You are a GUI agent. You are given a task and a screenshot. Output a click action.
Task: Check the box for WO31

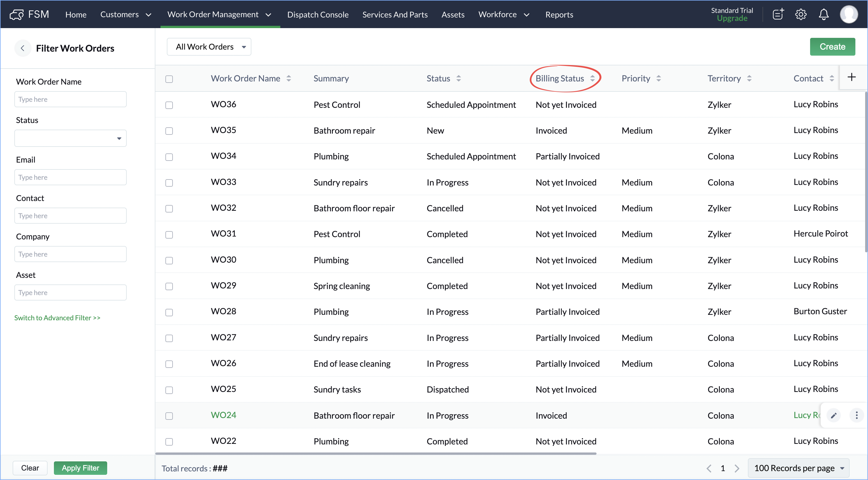[169, 235]
